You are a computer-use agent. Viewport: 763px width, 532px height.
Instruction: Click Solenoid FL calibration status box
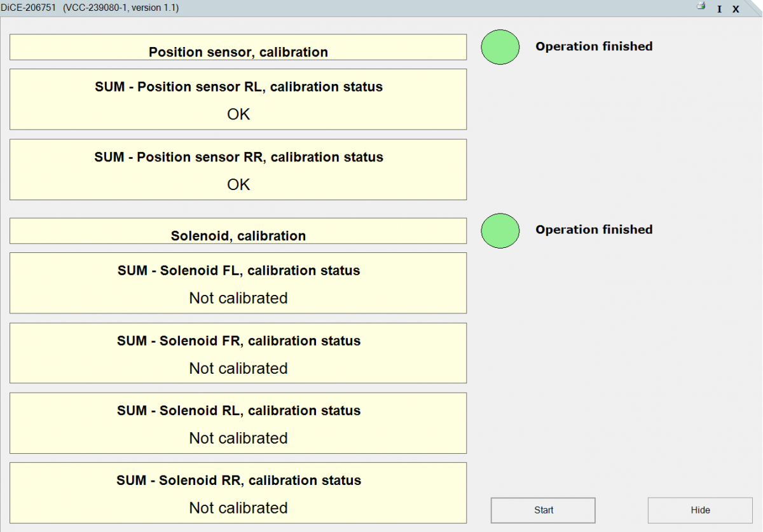coord(238,283)
